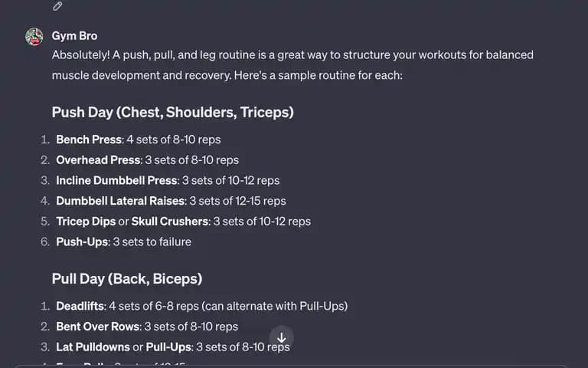This screenshot has height=368, width=588.
Task: Click the Incline Dumbbell Press text
Action: (116, 180)
